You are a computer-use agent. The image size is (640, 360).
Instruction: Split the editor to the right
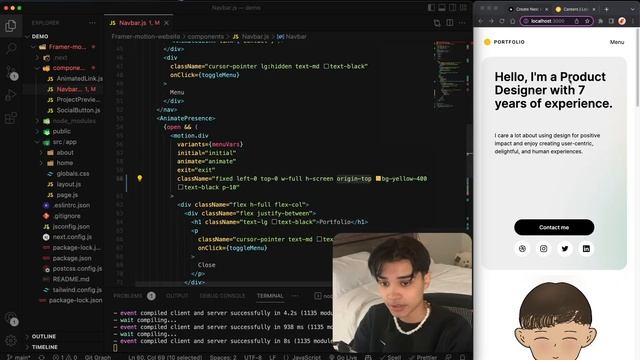pyautogui.click(x=449, y=23)
